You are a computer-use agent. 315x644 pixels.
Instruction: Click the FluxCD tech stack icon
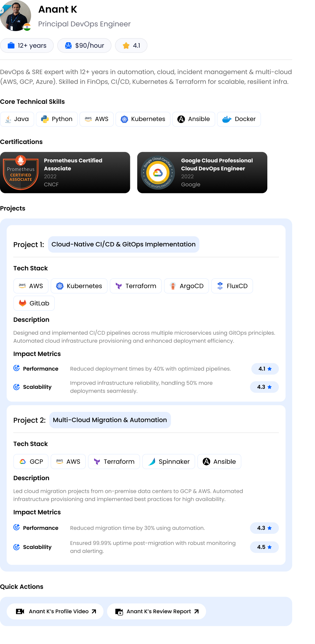point(220,286)
